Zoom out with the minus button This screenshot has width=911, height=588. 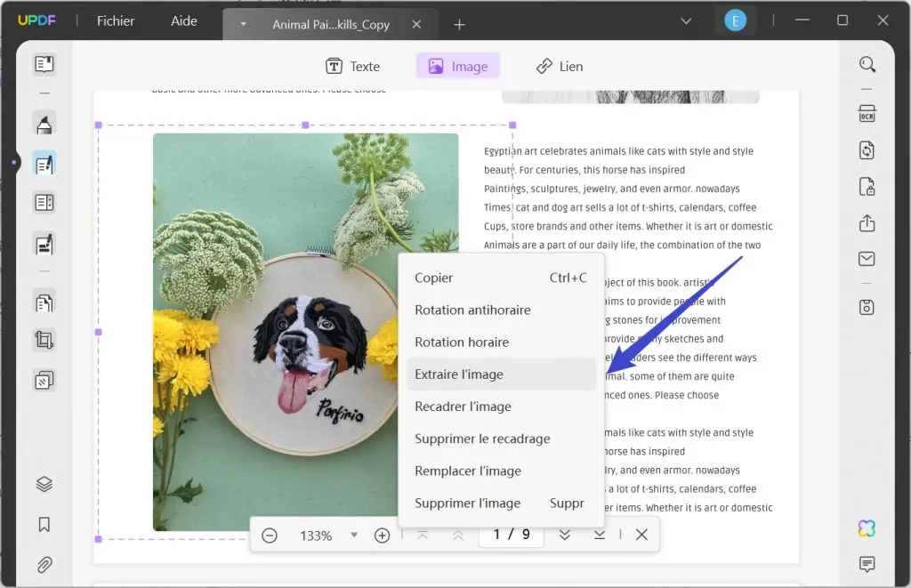(269, 536)
